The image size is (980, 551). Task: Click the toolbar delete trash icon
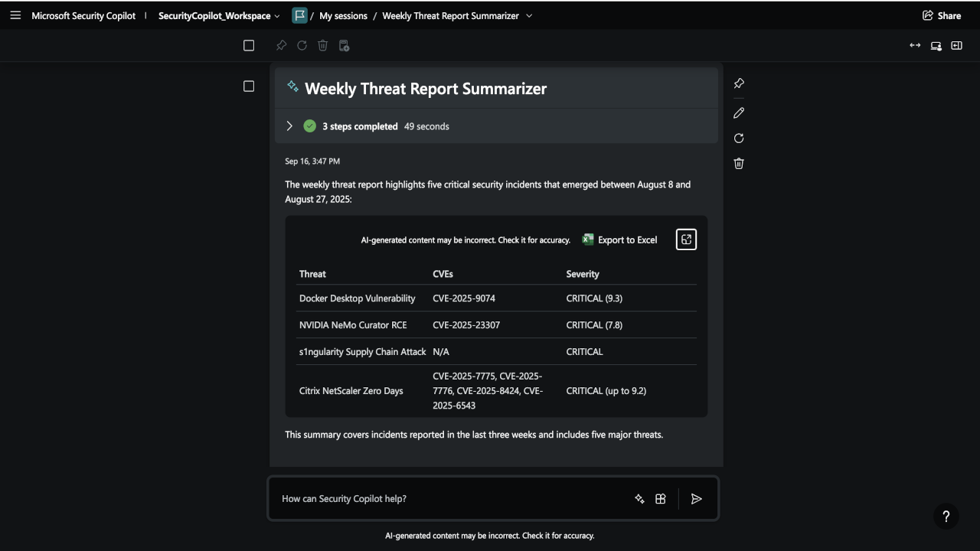322,46
